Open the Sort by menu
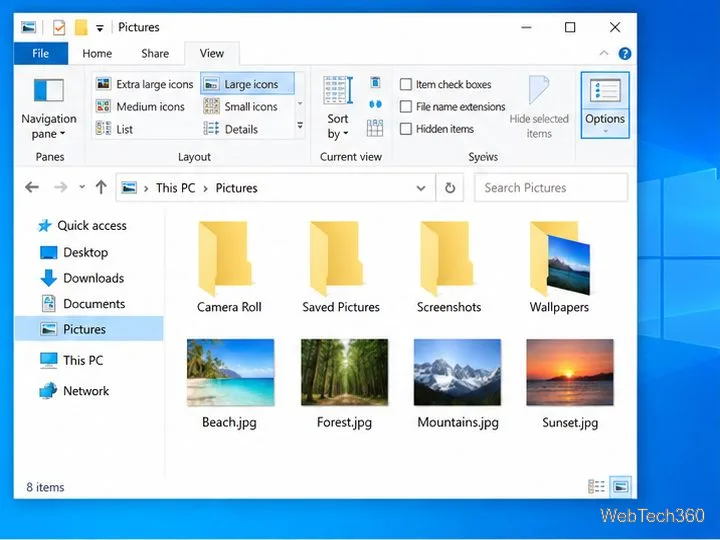The height and width of the screenshot is (540, 720). (x=338, y=108)
